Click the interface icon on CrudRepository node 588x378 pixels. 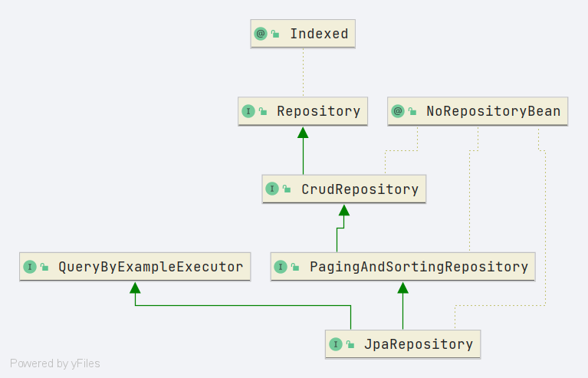click(272, 189)
